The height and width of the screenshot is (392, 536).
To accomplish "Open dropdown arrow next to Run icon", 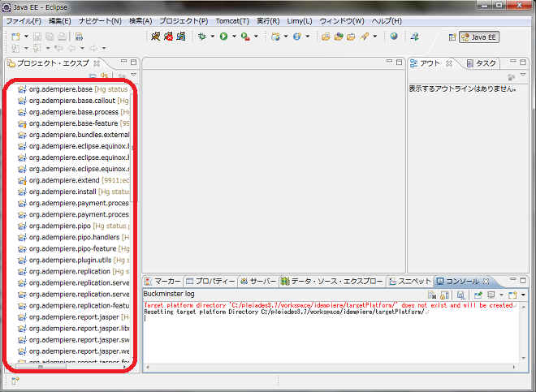I will click(234, 37).
